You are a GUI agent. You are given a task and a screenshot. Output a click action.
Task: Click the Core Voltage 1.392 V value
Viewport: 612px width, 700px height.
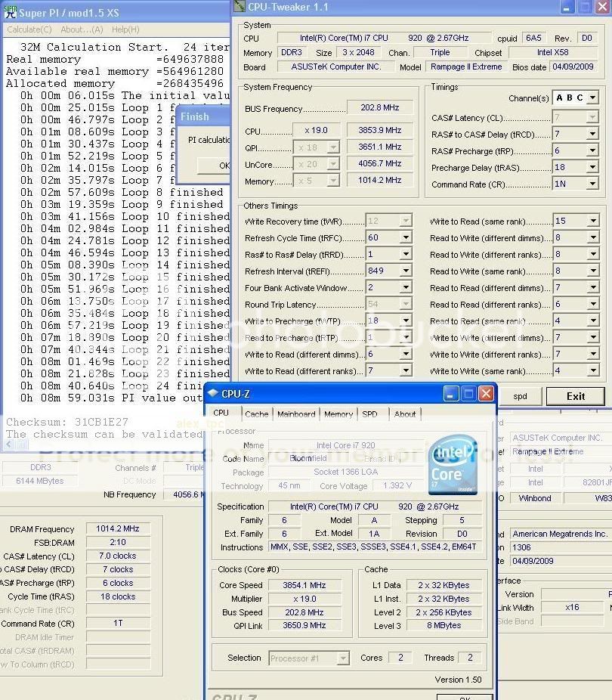397,485
